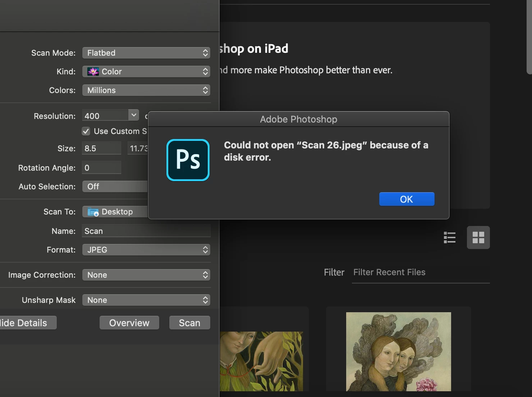Click the Name field containing Scan
Viewport: 532px width, 397px height.
coord(146,231)
